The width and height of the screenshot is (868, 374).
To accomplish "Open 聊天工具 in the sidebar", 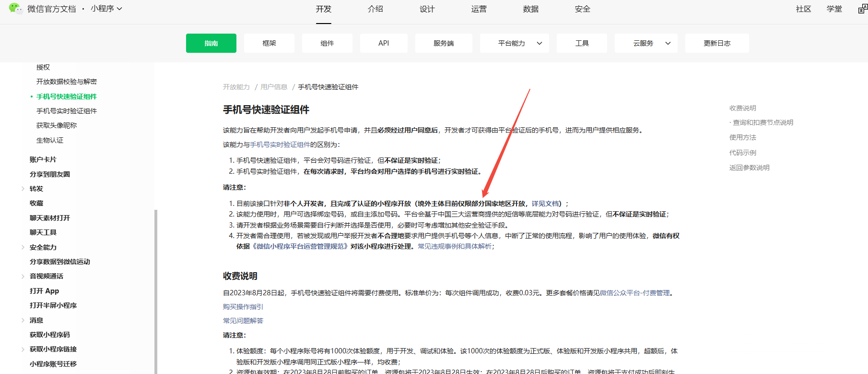I will [43, 232].
